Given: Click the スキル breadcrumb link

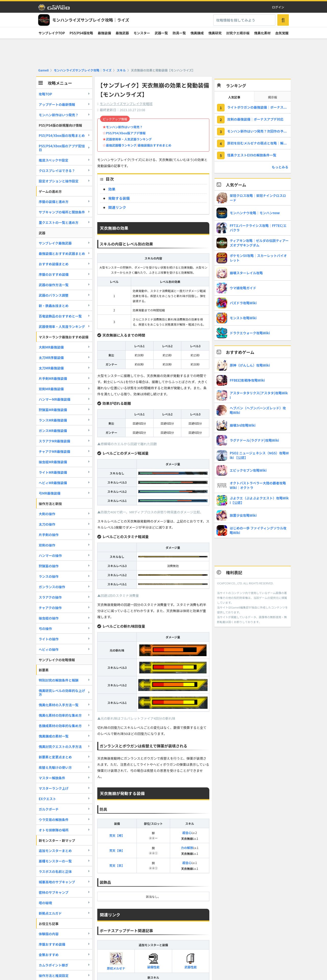Looking at the screenshot, I should (x=121, y=70).
